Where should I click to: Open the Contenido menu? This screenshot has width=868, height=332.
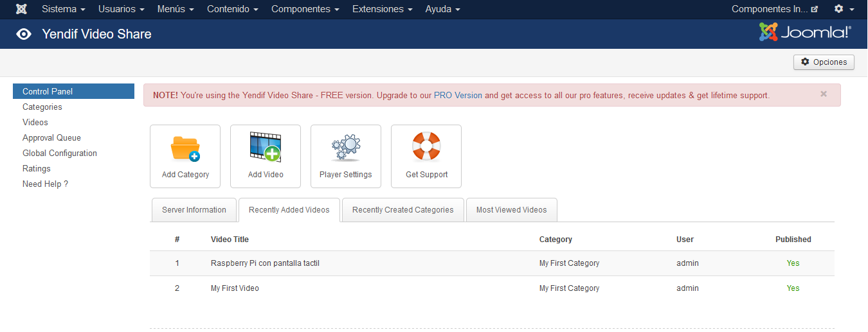pyautogui.click(x=232, y=9)
